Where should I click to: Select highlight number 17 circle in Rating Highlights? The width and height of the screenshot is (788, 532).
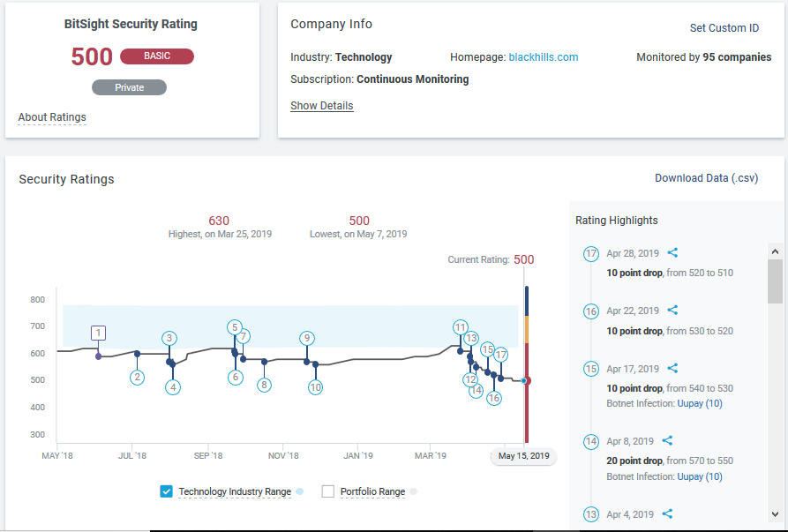(591, 254)
